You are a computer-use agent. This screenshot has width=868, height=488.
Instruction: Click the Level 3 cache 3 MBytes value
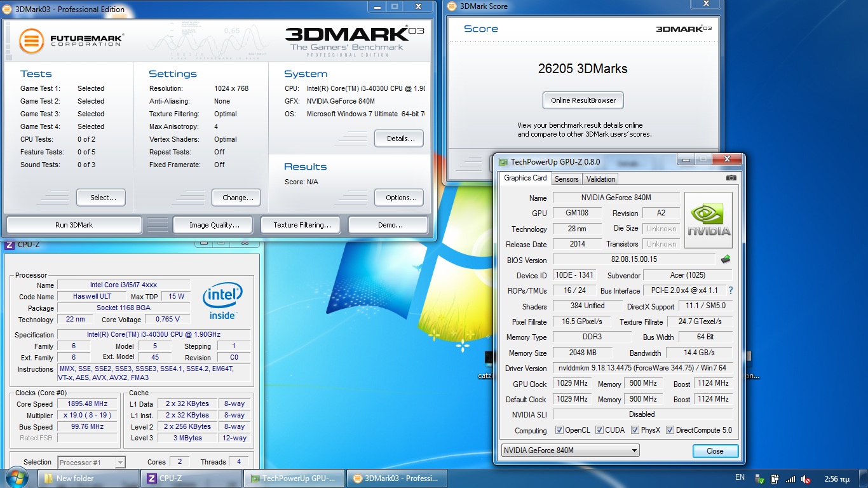(x=187, y=438)
